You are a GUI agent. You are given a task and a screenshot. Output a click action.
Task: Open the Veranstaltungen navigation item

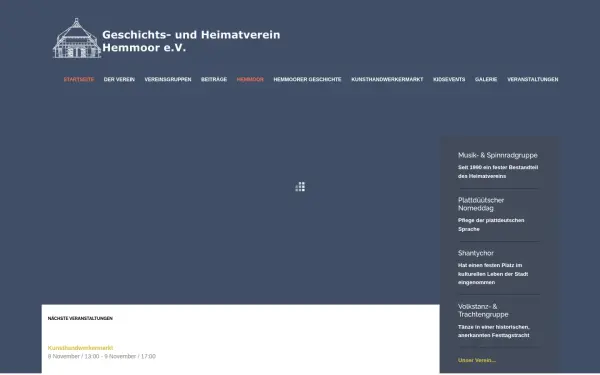[x=532, y=80]
